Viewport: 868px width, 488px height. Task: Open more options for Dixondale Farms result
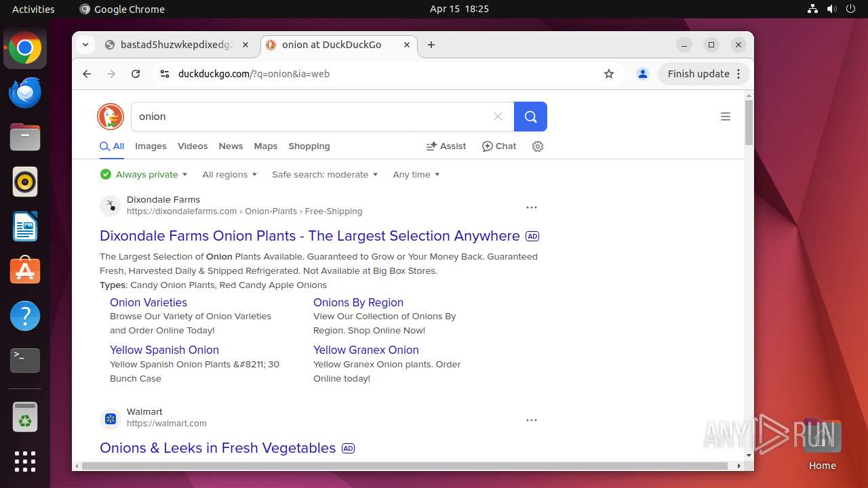pos(532,207)
